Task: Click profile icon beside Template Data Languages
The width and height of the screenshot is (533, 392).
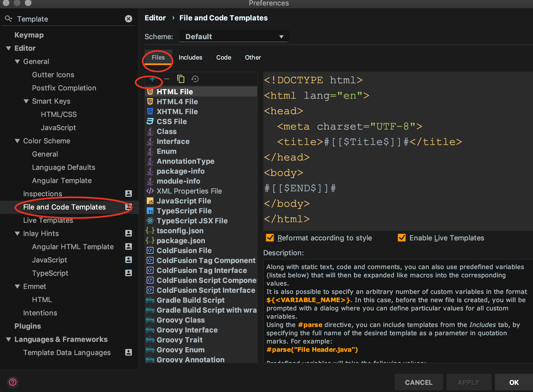Action: pyautogui.click(x=129, y=352)
